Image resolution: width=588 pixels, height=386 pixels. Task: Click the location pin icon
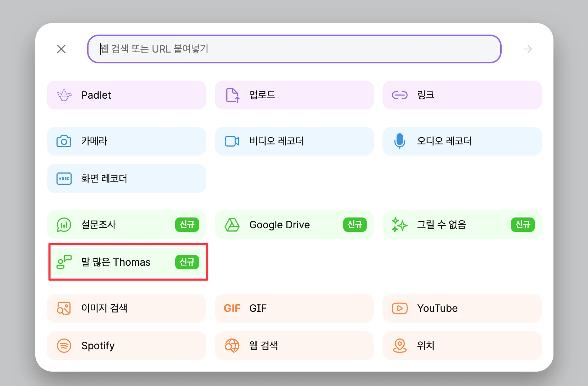coord(399,346)
